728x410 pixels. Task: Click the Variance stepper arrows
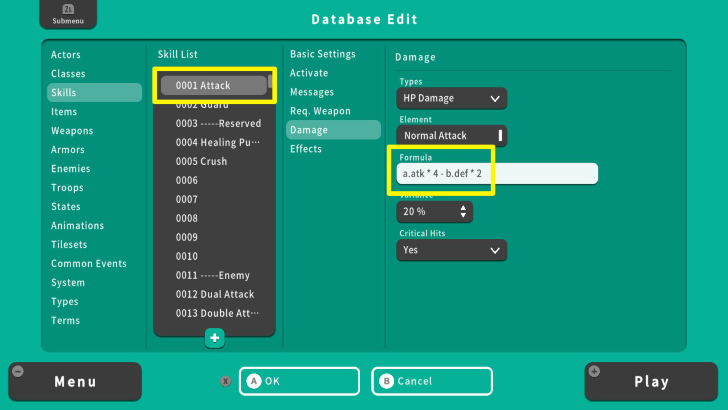point(463,212)
